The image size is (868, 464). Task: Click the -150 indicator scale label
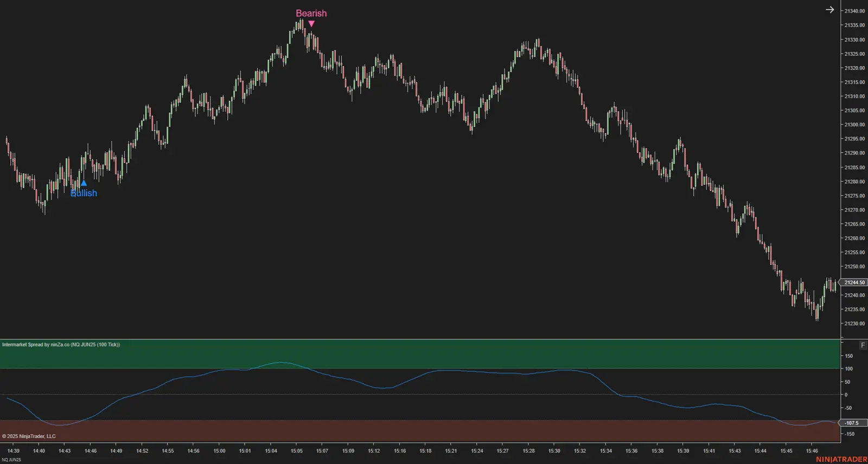(x=850, y=434)
